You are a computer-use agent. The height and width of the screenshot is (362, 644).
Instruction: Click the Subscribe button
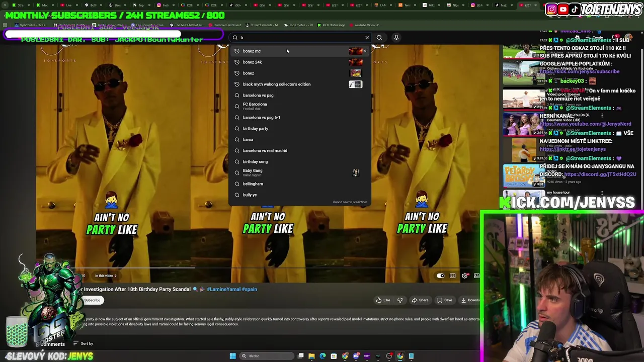92,300
